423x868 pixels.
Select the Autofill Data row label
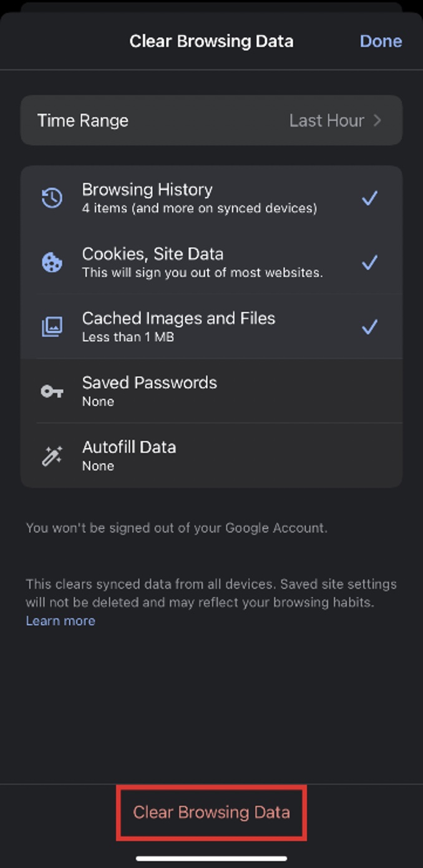129,447
